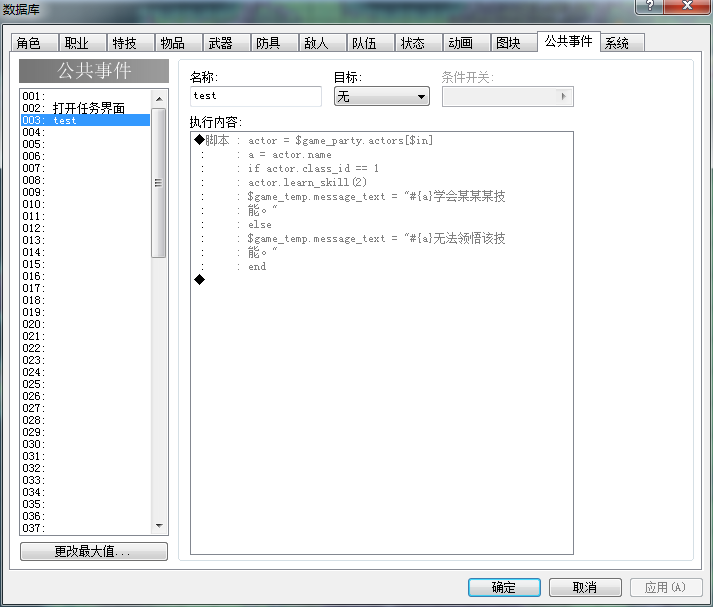Viewport: 713px width, 607px height.
Task: Click the script line 'if actor.class_id == 1'
Action: [382, 169]
